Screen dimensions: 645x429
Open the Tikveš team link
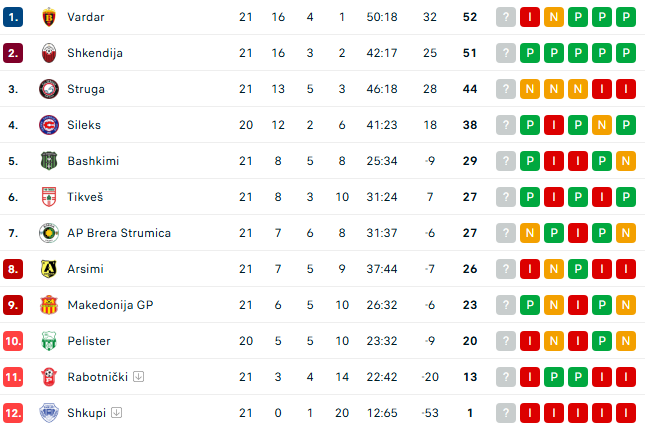click(86, 197)
